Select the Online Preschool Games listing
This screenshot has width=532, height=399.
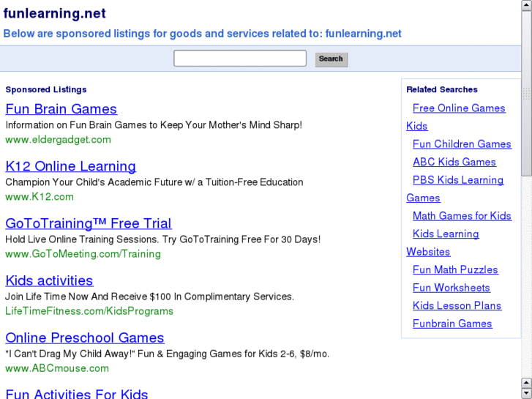coord(84,338)
